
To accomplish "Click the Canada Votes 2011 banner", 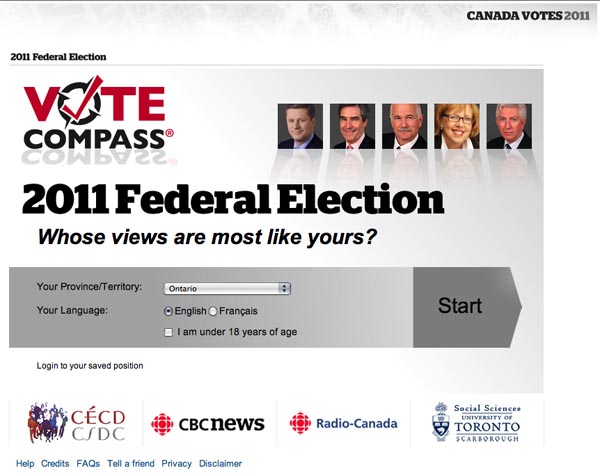I will [528, 16].
